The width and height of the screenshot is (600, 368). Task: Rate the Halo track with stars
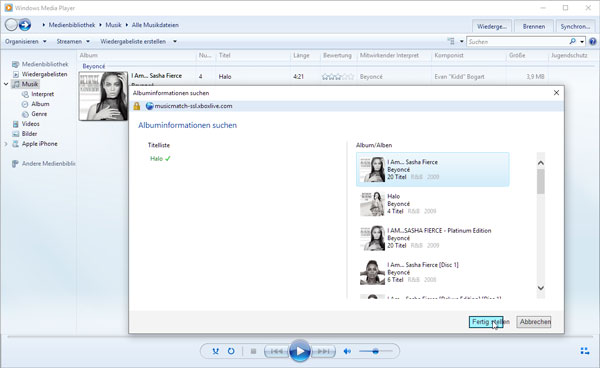[x=338, y=77]
